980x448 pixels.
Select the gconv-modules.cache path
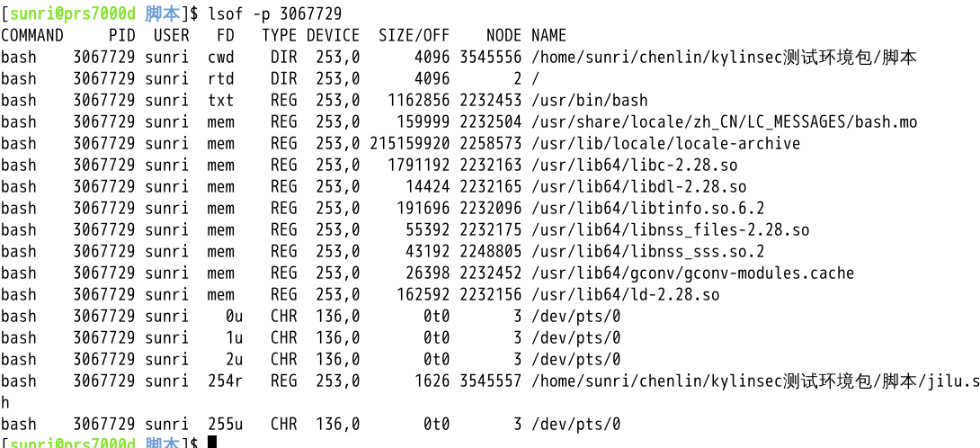pyautogui.click(x=692, y=273)
